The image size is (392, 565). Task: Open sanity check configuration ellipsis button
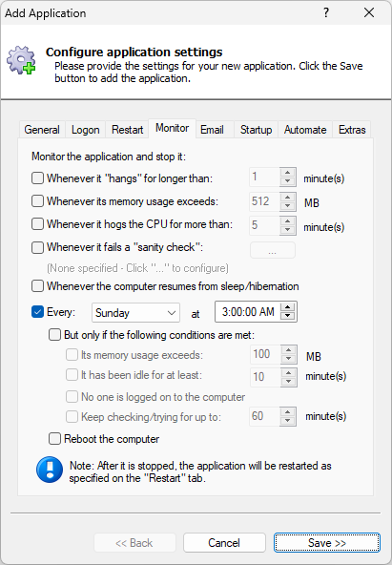[273, 250]
